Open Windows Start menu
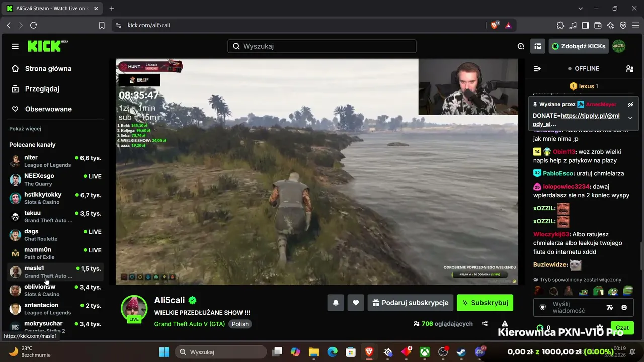 [164, 352]
